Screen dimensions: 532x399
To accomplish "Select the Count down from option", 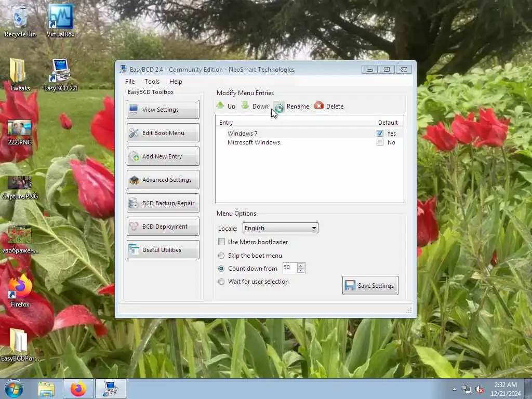I will click(x=221, y=269).
